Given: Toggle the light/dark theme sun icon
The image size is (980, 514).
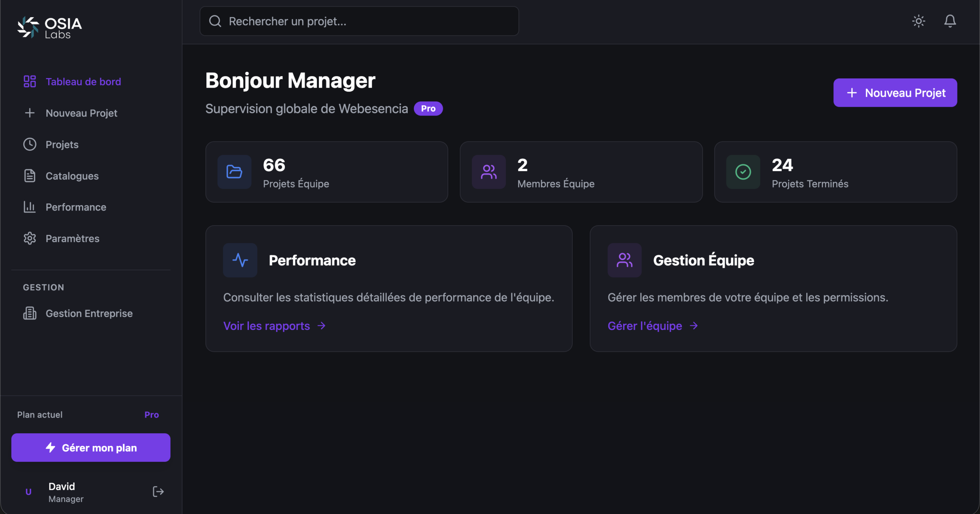Looking at the screenshot, I should [x=918, y=21].
